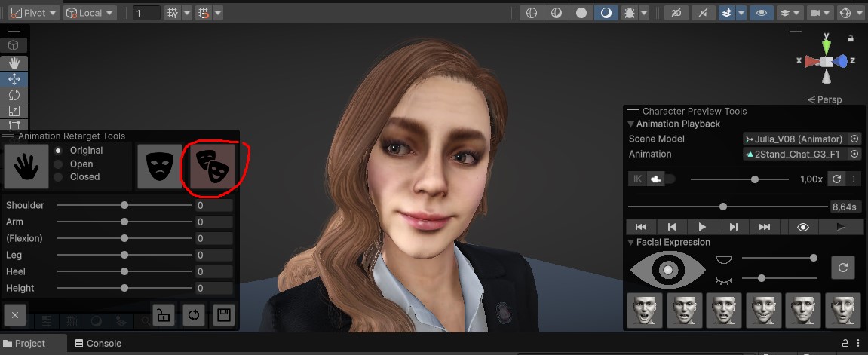Select the Closed hand pose radio

tap(58, 177)
